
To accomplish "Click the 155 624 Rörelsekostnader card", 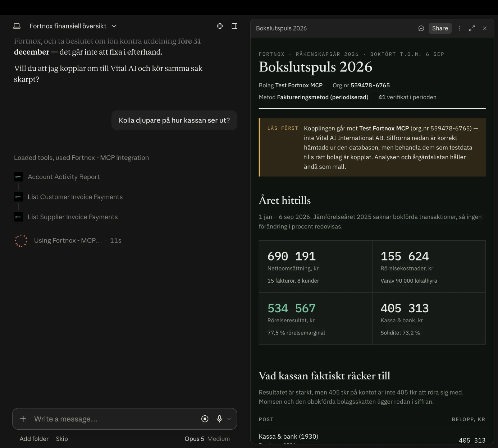I will pyautogui.click(x=429, y=266).
